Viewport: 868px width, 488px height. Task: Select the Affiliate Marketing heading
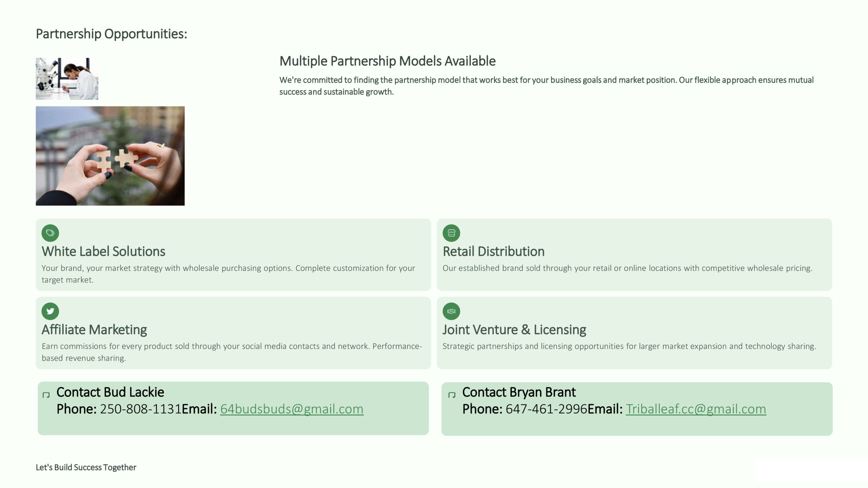pyautogui.click(x=94, y=330)
